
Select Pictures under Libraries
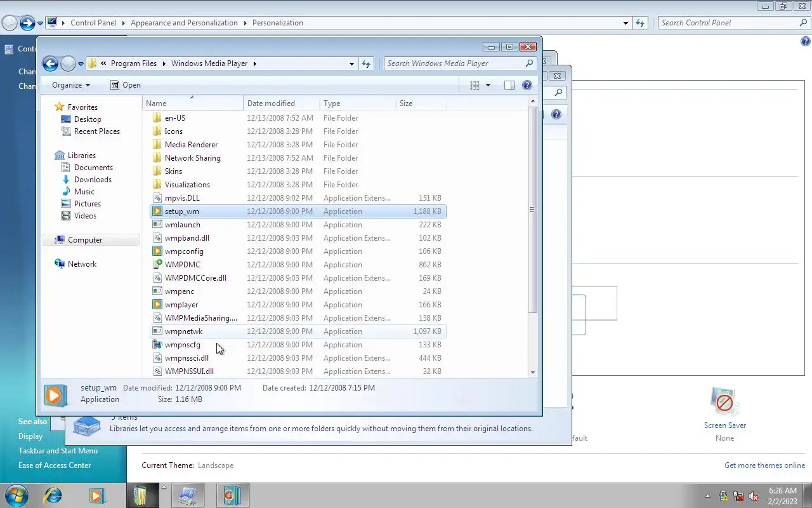87,204
